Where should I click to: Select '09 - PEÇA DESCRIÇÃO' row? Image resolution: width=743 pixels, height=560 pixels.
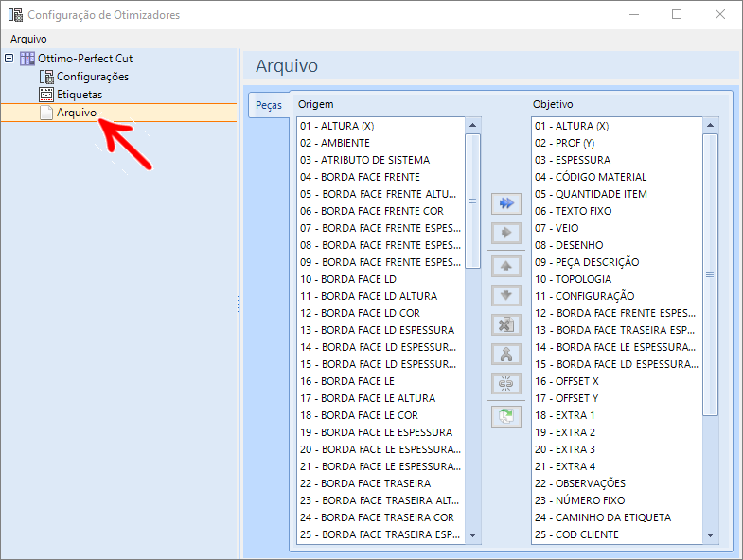coord(617,262)
